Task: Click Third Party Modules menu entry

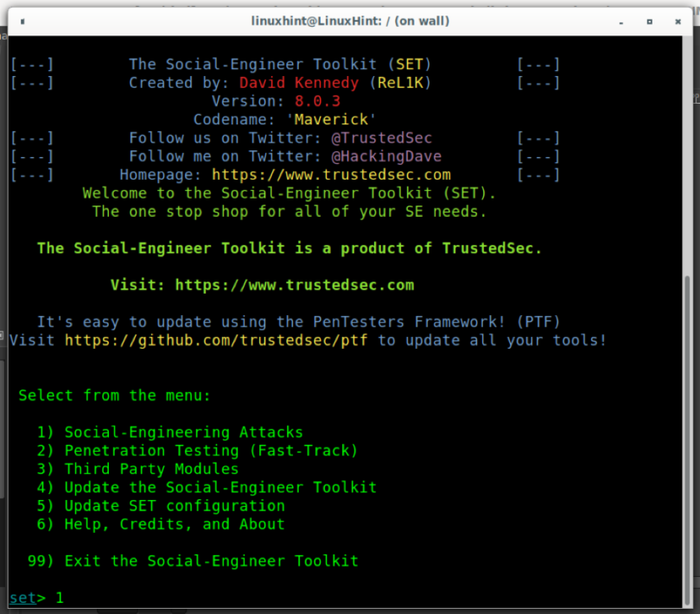Action: coord(151,469)
